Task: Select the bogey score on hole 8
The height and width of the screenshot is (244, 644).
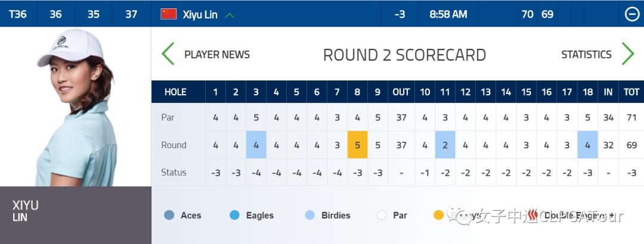Action: coord(357,145)
